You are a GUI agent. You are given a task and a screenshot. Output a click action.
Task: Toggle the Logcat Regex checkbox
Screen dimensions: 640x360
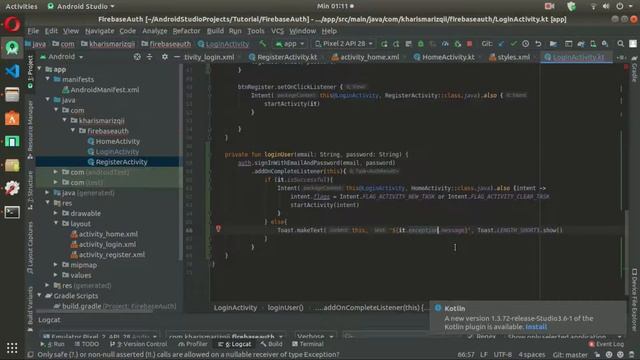(471, 337)
